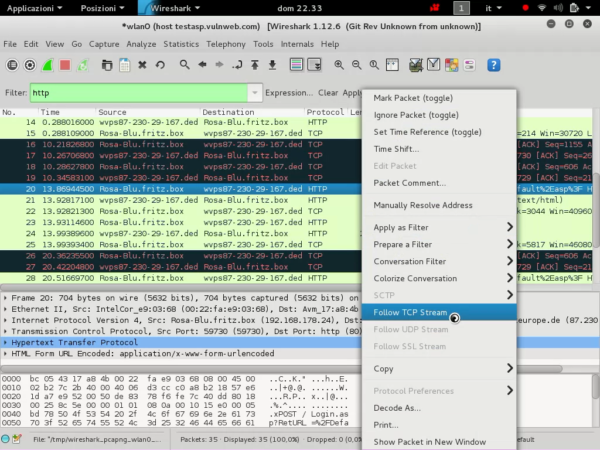The height and width of the screenshot is (450, 600).
Task: Toggle auto scroll during live capture
Action: coord(314,65)
